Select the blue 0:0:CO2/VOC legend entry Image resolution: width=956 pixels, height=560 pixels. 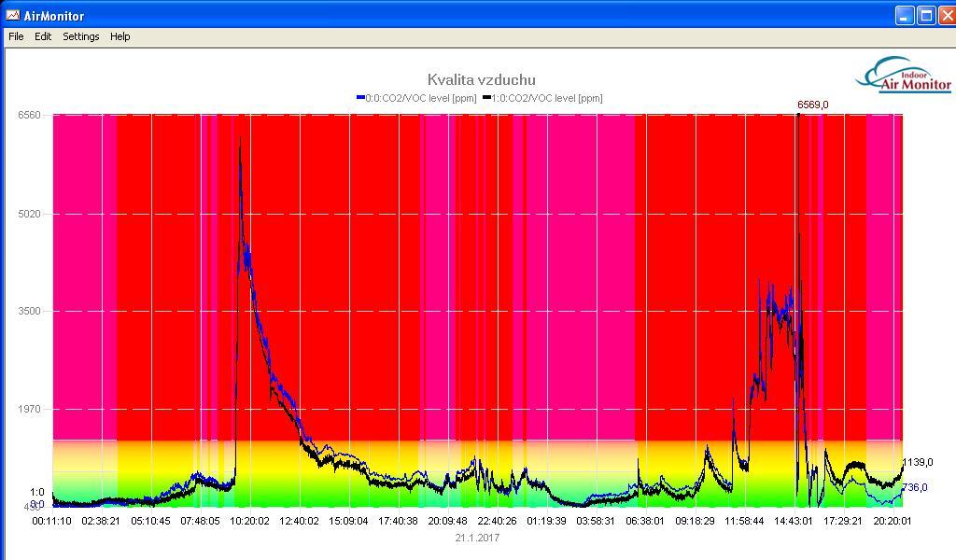tap(416, 98)
